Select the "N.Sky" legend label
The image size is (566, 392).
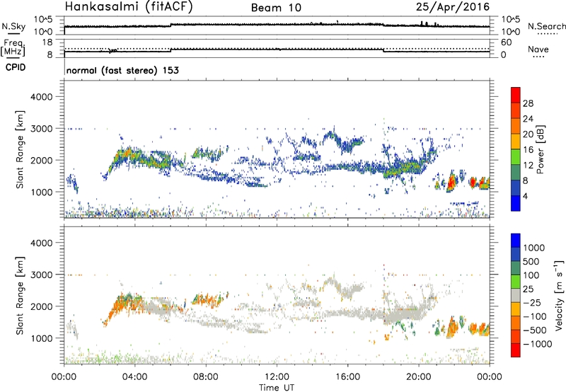pos(13,26)
